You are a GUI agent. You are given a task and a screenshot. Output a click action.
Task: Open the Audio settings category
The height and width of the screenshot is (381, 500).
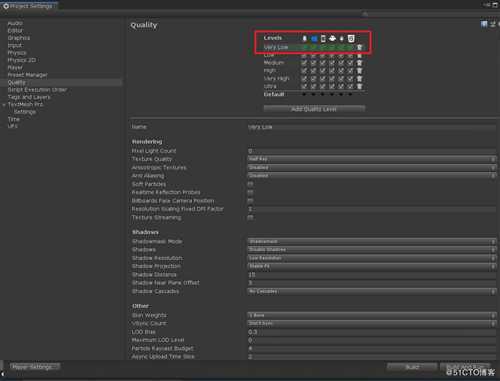tap(15, 23)
